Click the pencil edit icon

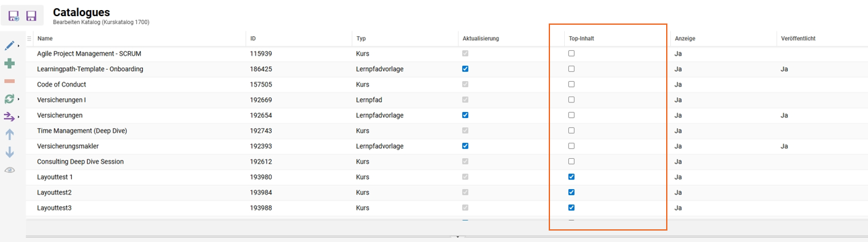[9, 46]
